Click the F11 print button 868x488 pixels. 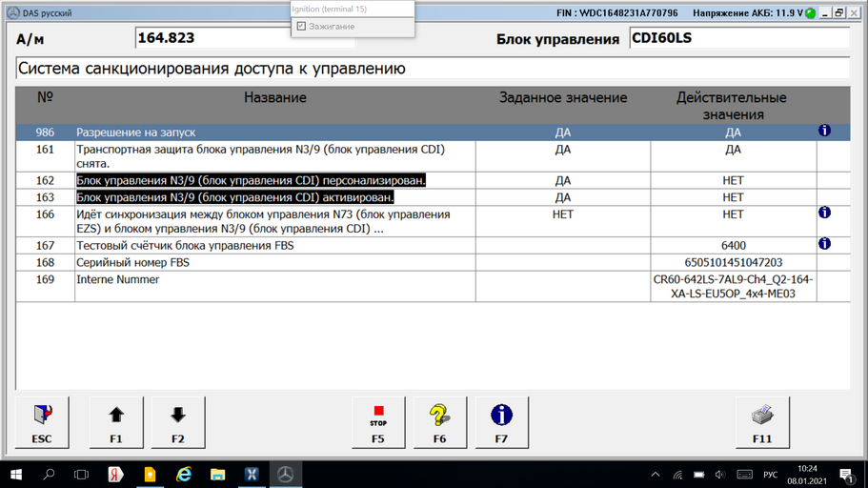[762, 422]
